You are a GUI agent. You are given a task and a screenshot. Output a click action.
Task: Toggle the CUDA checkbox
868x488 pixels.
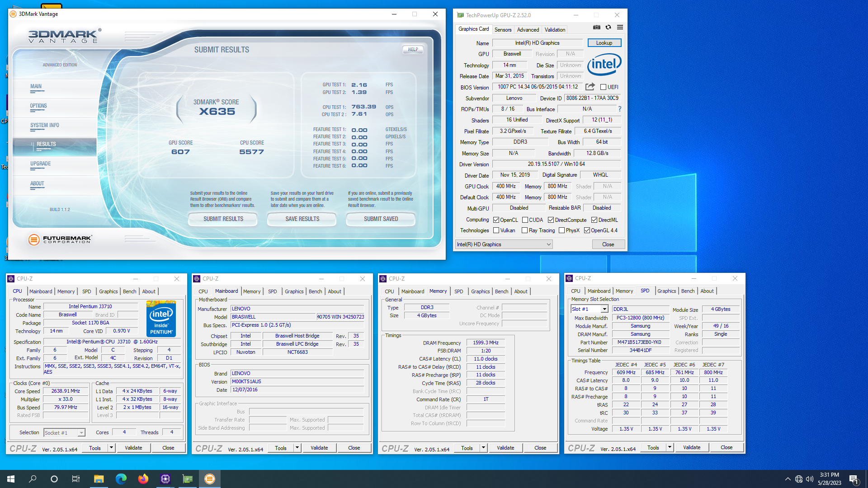coord(525,220)
